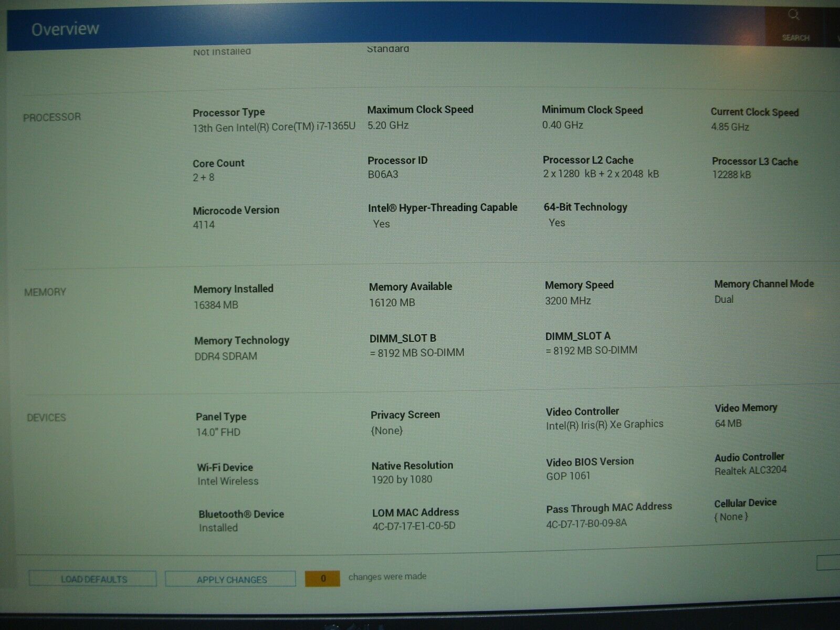Select memory installed value 16384 MB

pos(216,304)
